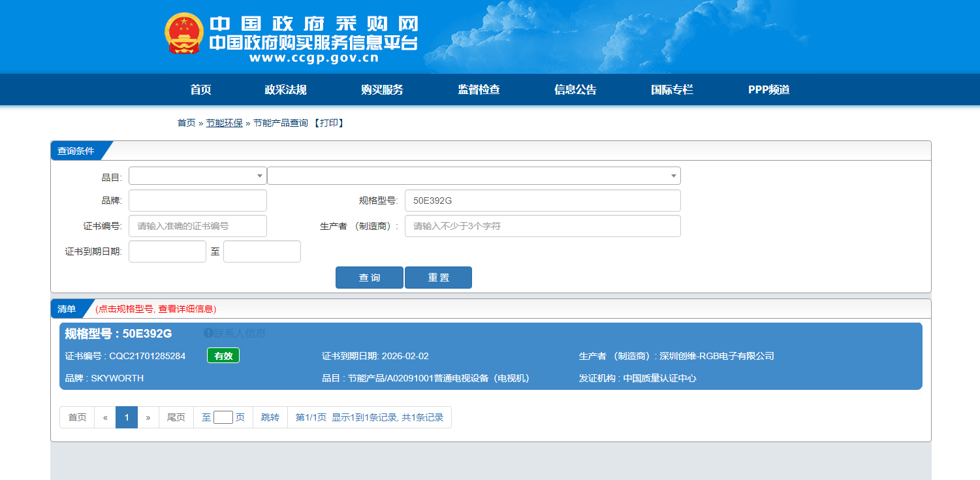This screenshot has height=480, width=980.
Task: Click the 首页 first-page pagination button
Action: click(x=77, y=417)
